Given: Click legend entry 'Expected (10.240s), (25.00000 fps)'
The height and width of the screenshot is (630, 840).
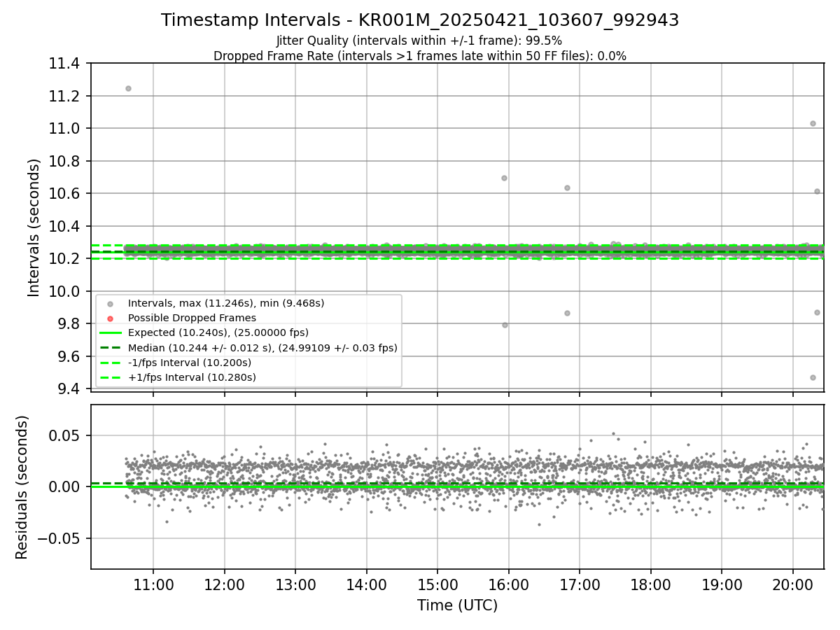Looking at the screenshot, I should [218, 332].
